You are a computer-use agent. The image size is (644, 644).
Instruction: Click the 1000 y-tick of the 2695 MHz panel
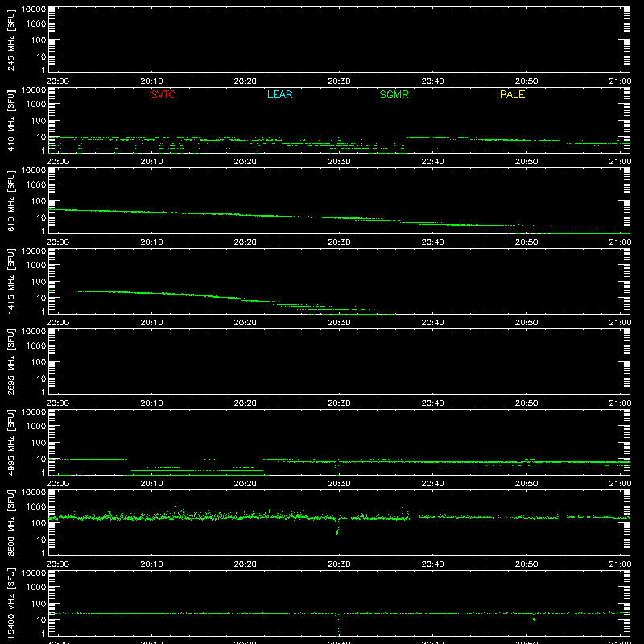coord(36,346)
